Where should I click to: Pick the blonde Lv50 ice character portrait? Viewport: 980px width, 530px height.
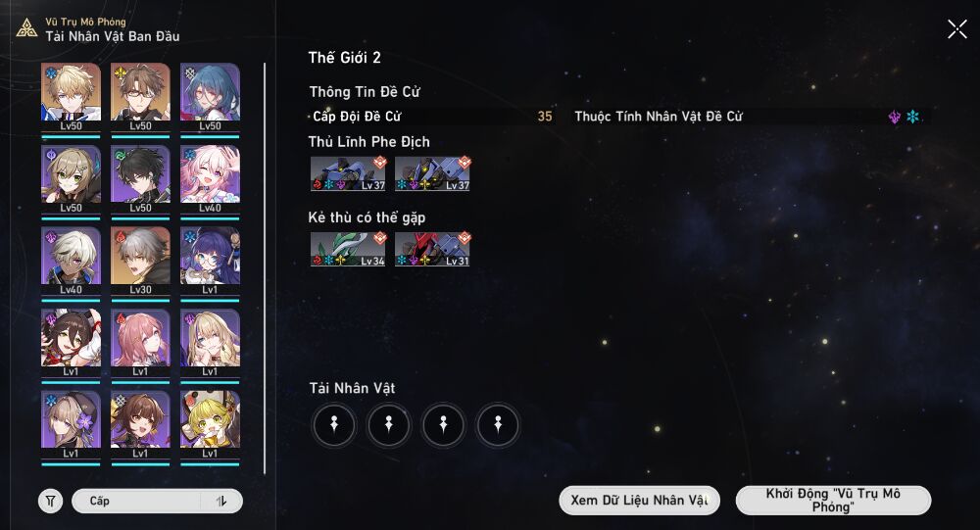[x=71, y=98]
